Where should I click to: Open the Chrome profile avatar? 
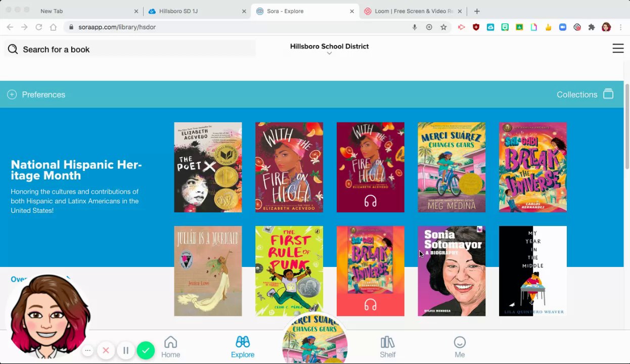pos(606,27)
